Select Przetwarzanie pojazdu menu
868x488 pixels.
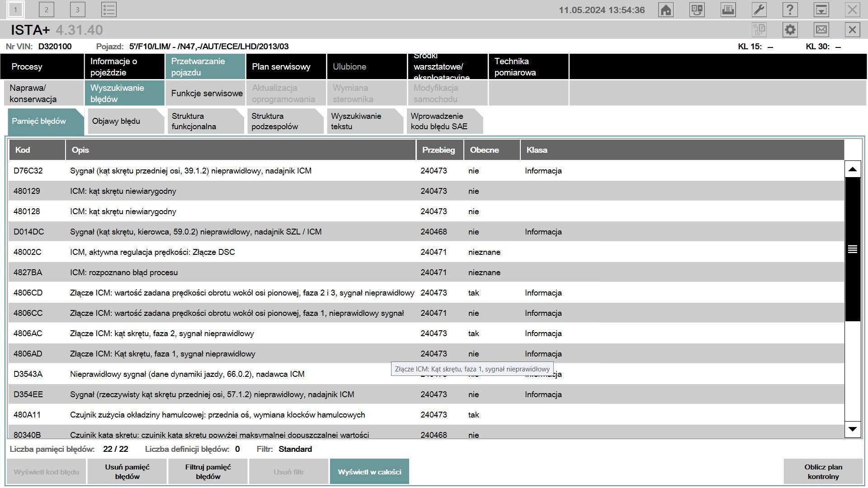[x=206, y=66]
